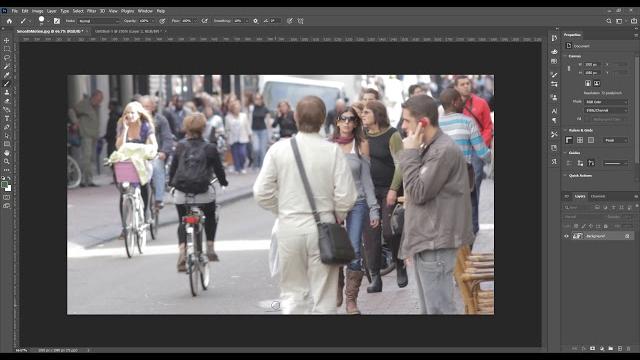Viewport: 640px width, 360px height.
Task: Toggle pressure for size icon
Action: (290, 21)
